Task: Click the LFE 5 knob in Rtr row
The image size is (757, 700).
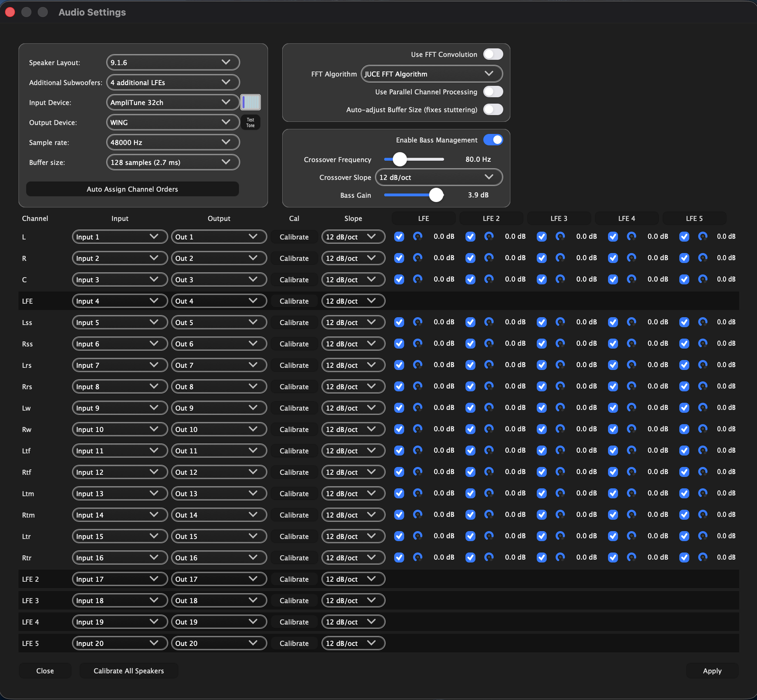Action: [x=703, y=558]
